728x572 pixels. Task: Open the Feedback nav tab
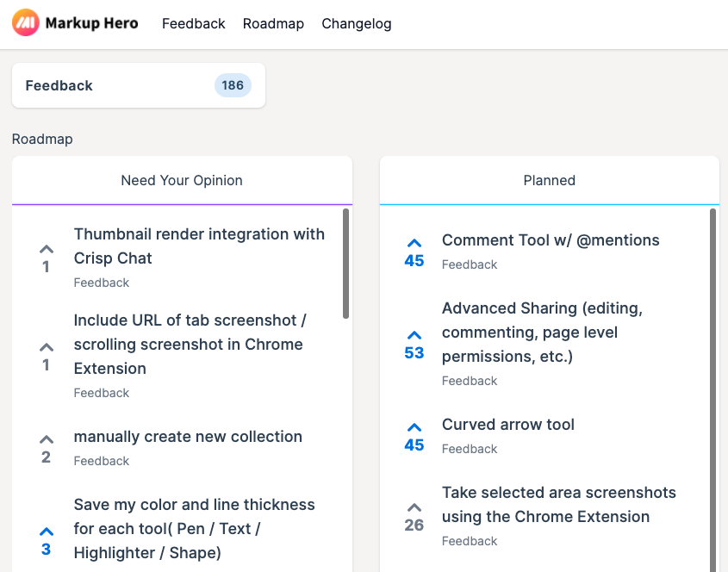point(193,23)
